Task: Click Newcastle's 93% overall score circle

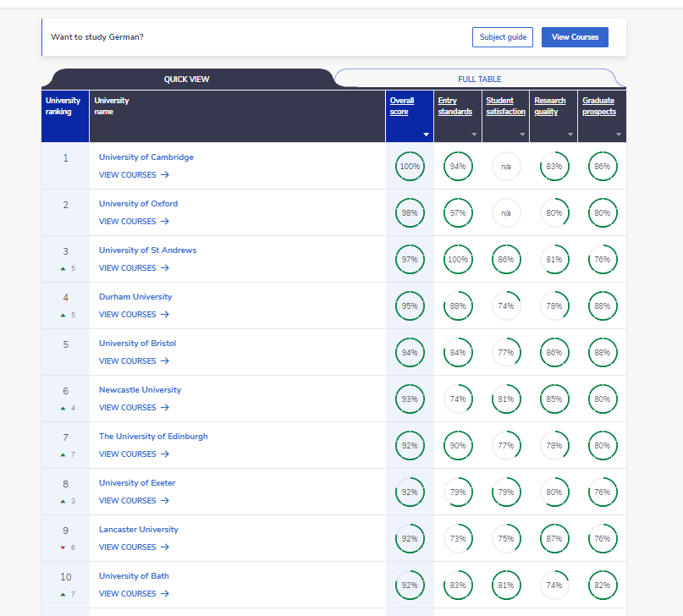Action: pyautogui.click(x=410, y=399)
